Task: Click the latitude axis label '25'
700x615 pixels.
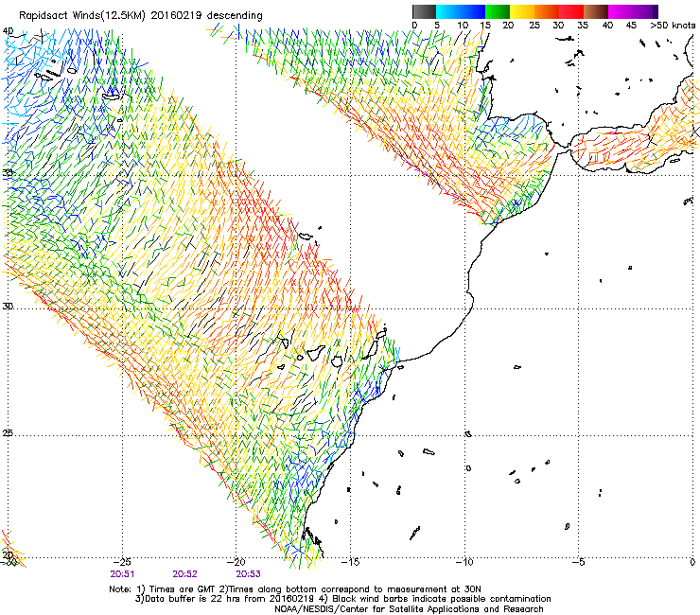Action: point(8,433)
